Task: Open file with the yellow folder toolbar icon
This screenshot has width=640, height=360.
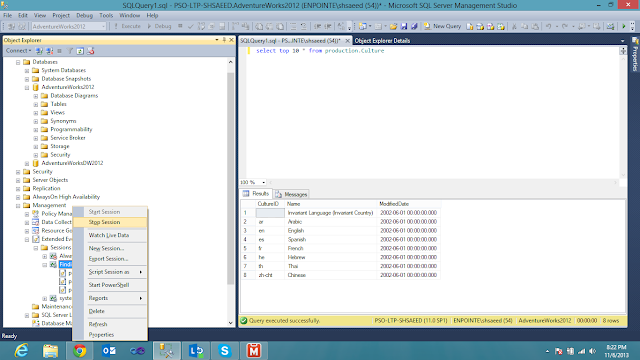Action: click(393, 26)
